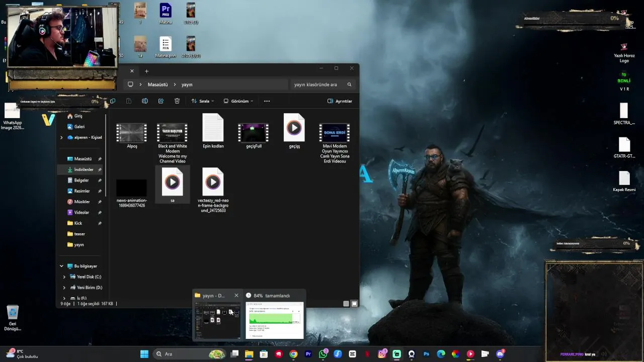
Task: Expand Yeni Birim (D:) tree node
Action: pos(64,288)
